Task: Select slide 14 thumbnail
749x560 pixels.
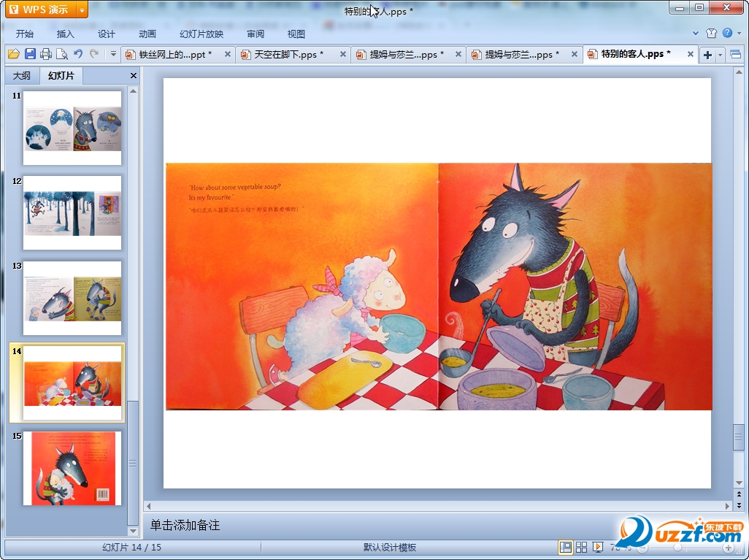Action: [x=72, y=383]
